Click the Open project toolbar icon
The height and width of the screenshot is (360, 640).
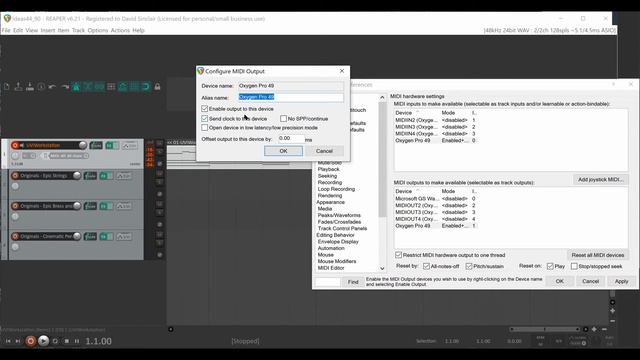point(18,87)
